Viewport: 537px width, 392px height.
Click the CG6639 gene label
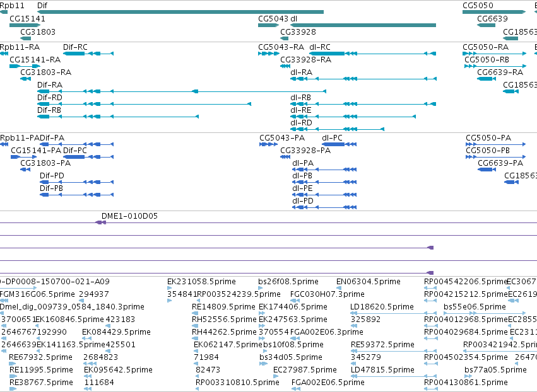(492, 19)
